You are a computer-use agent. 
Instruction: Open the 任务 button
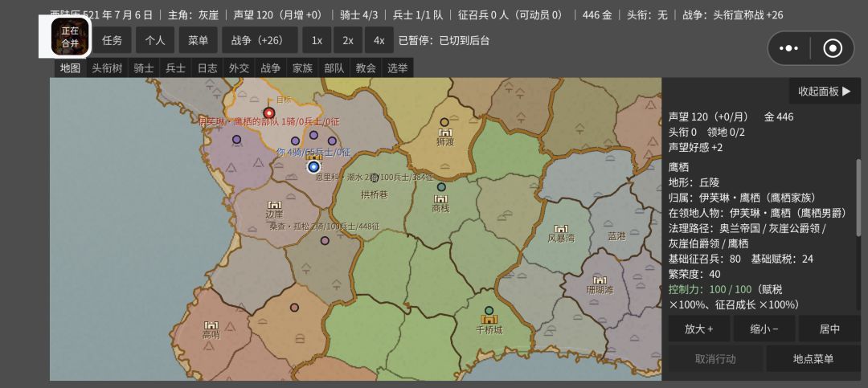pyautogui.click(x=112, y=40)
